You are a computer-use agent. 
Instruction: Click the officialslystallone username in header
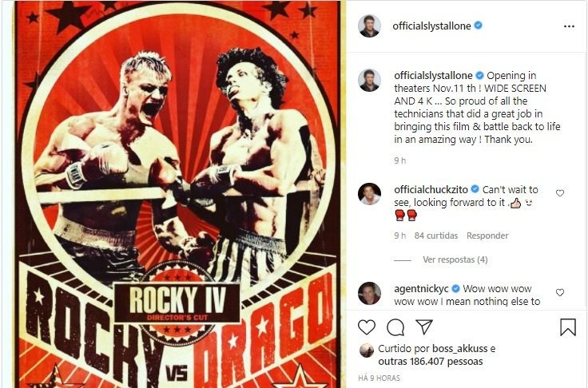[x=431, y=26]
